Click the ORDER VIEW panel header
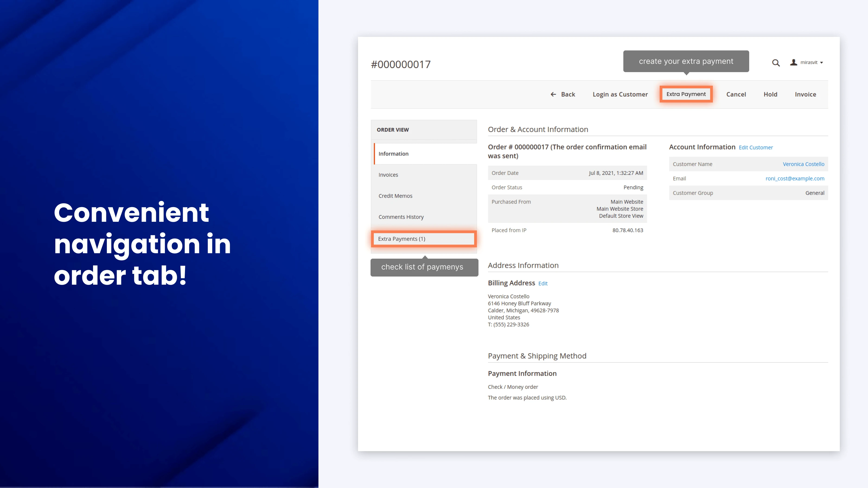 [392, 130]
